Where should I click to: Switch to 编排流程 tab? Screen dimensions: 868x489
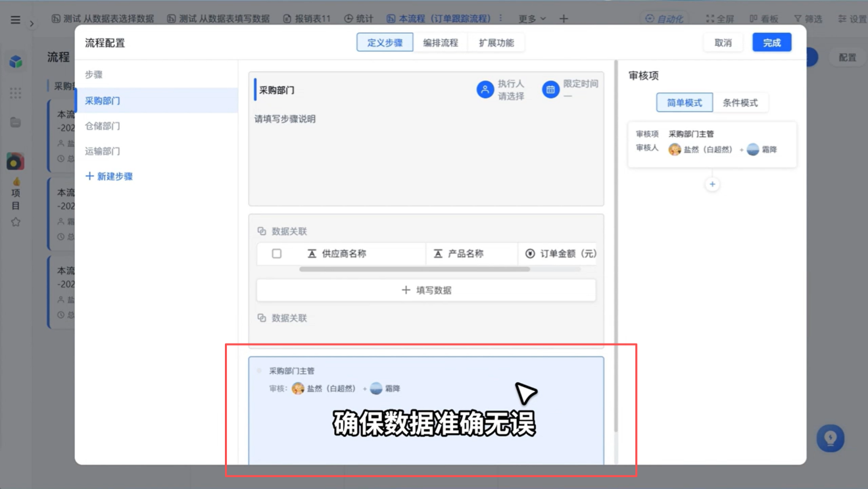click(441, 43)
